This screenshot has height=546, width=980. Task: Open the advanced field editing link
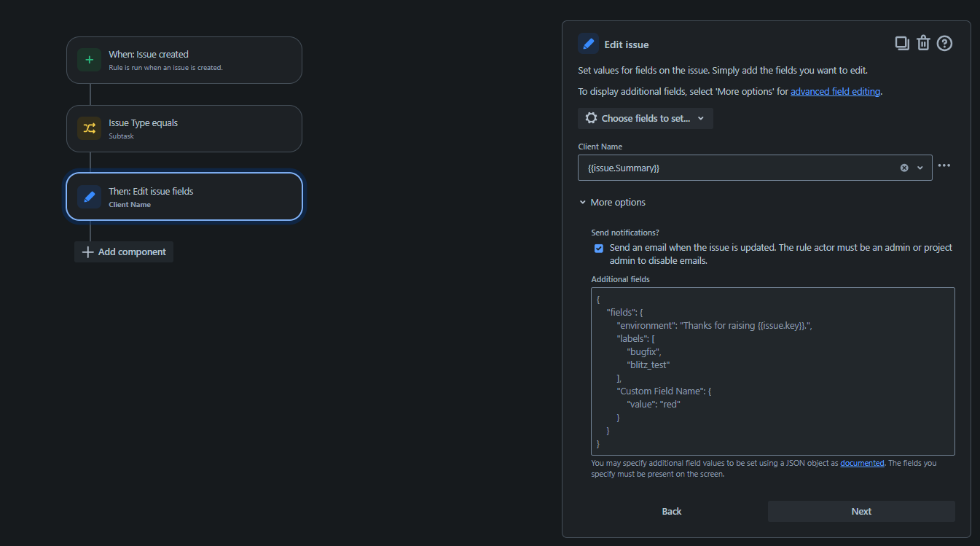(x=835, y=91)
